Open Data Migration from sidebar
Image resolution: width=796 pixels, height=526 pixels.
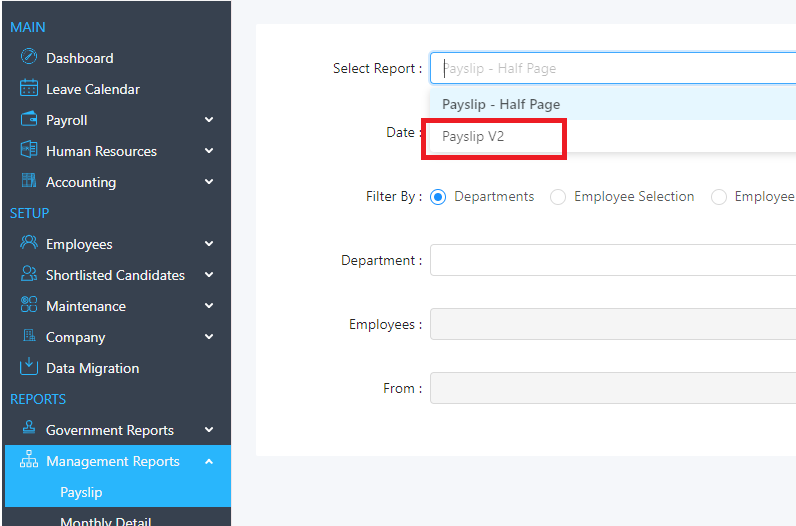[x=92, y=368]
